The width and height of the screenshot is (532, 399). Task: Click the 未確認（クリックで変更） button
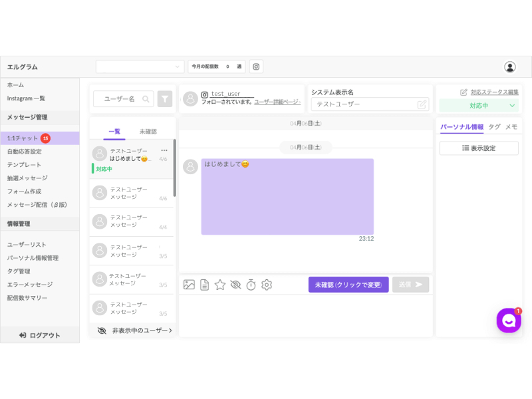(x=348, y=285)
